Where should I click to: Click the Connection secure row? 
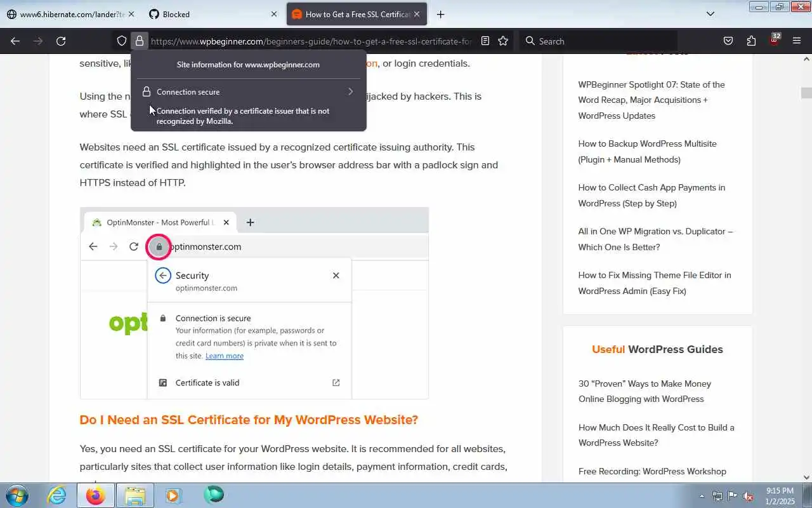point(248,91)
